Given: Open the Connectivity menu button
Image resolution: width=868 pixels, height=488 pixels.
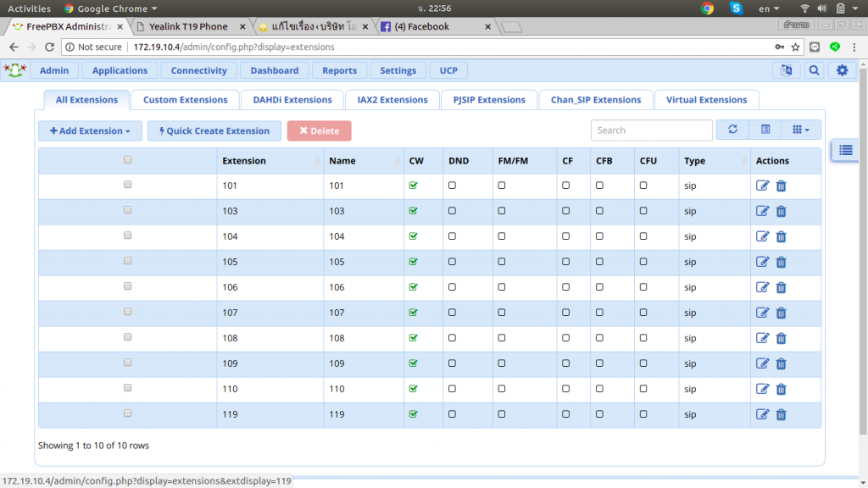Looking at the screenshot, I should pyautogui.click(x=198, y=70).
